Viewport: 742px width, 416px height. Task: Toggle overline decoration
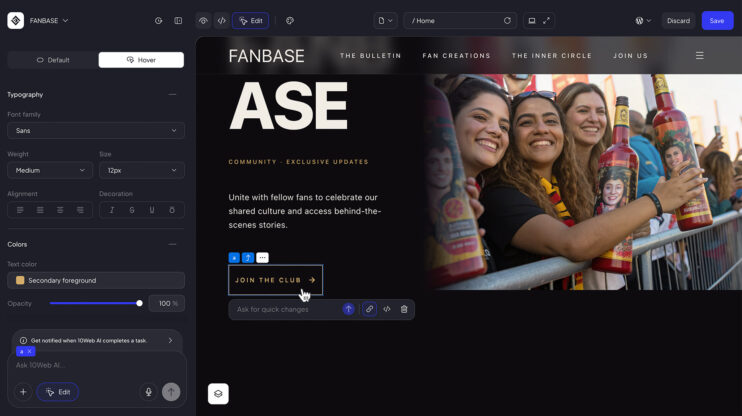[x=172, y=210]
